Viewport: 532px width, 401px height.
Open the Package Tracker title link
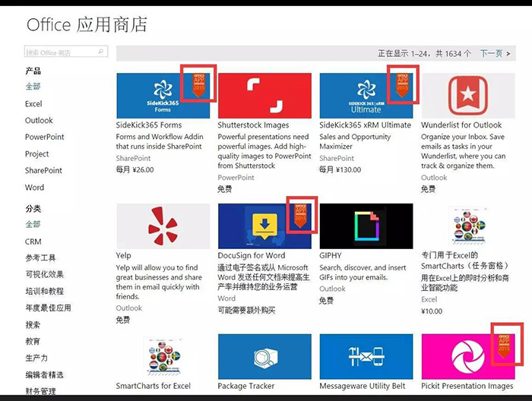[246, 386]
